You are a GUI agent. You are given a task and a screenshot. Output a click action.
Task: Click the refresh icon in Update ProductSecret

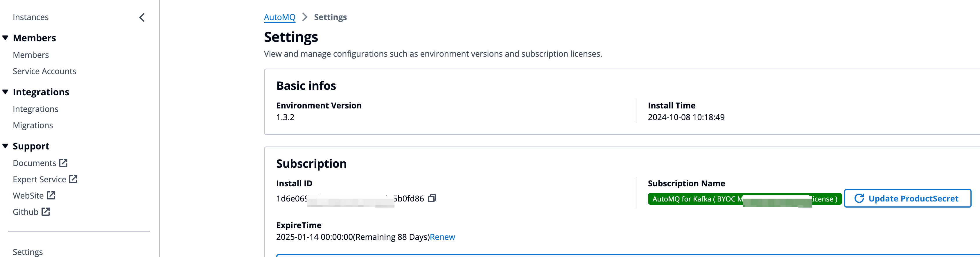click(859, 198)
